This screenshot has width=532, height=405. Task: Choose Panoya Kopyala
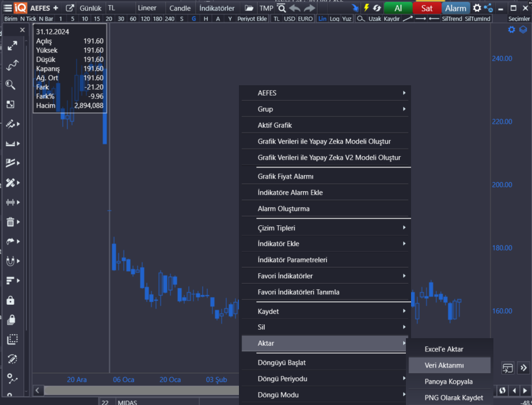pyautogui.click(x=450, y=381)
